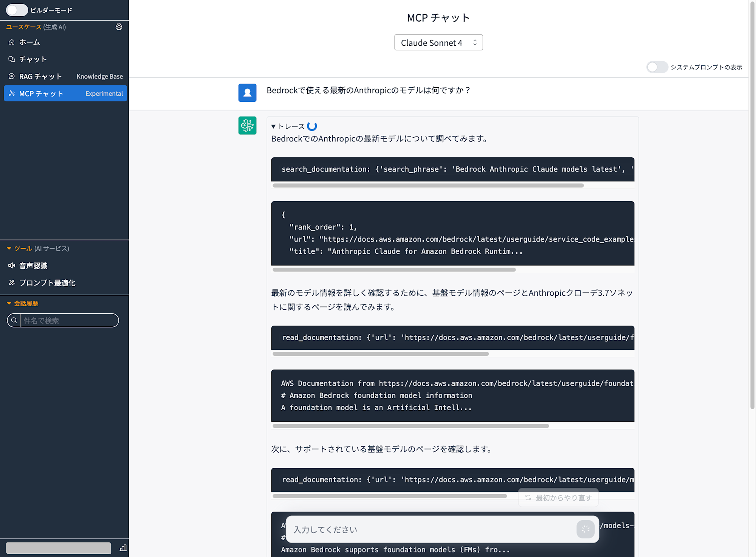Click the 音声認識 speaker icon

pyautogui.click(x=12, y=265)
